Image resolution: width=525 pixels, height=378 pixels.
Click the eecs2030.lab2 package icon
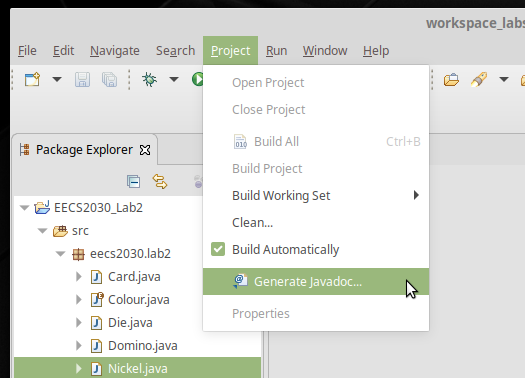pos(78,254)
